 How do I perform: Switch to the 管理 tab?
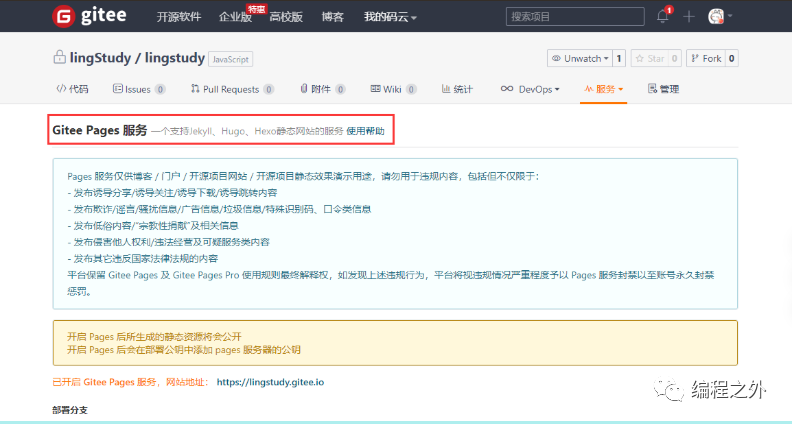663,89
